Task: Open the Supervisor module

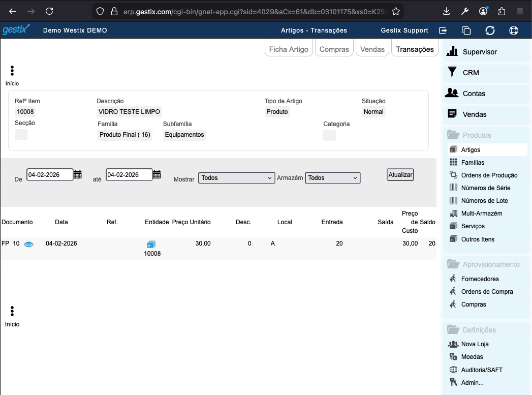Action: coord(479,52)
